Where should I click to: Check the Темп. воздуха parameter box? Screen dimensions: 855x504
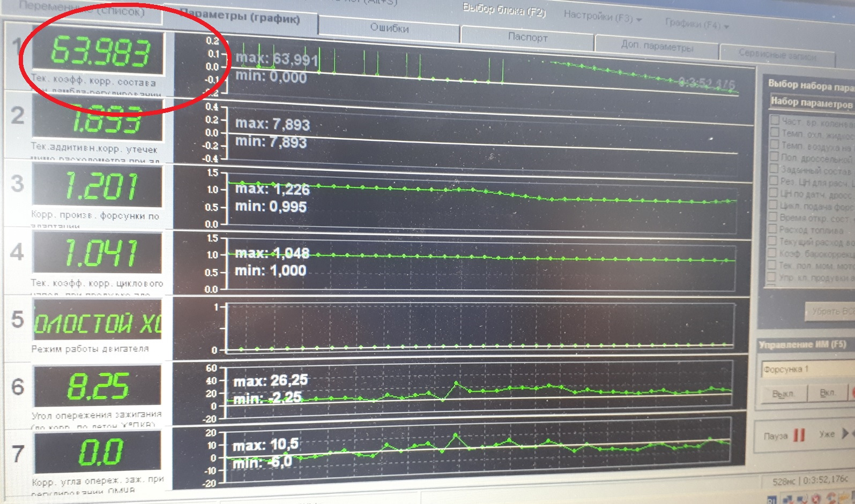point(774,144)
